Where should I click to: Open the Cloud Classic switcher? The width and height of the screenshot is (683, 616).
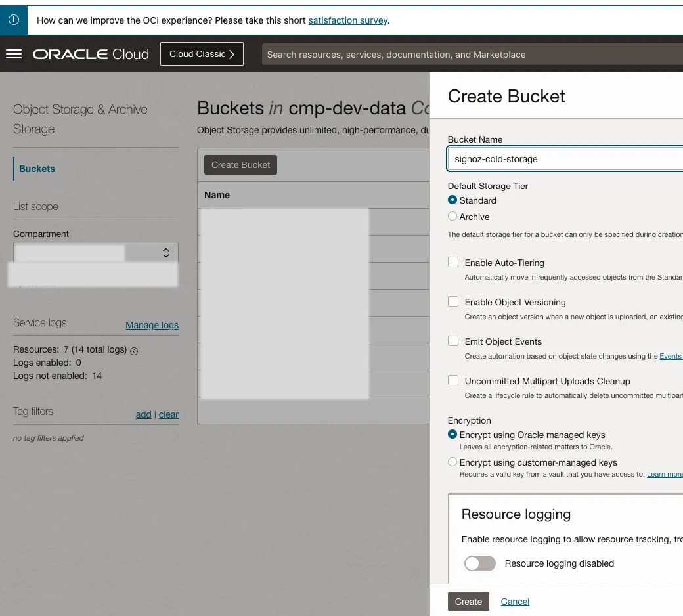[x=202, y=54]
